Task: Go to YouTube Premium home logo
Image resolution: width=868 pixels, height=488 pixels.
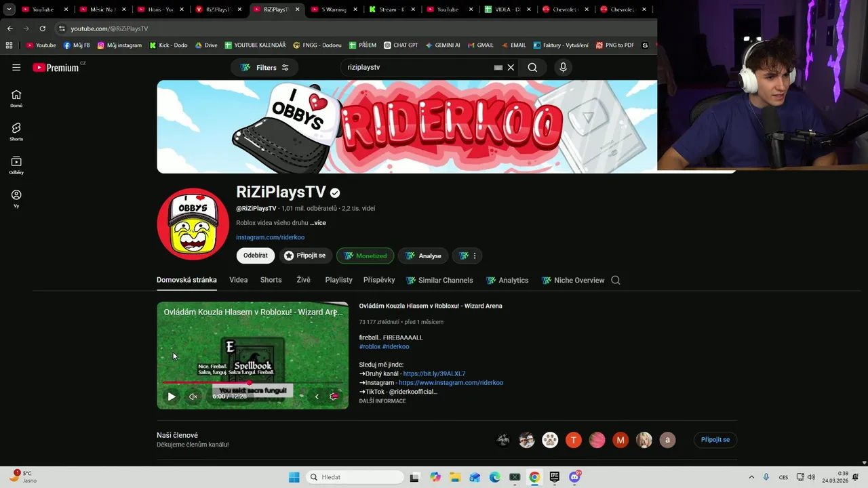Action: point(56,67)
